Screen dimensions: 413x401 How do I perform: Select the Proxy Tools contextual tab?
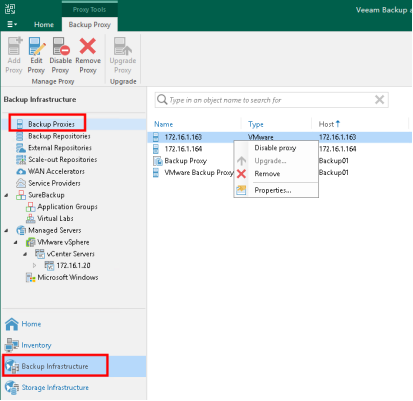(89, 10)
